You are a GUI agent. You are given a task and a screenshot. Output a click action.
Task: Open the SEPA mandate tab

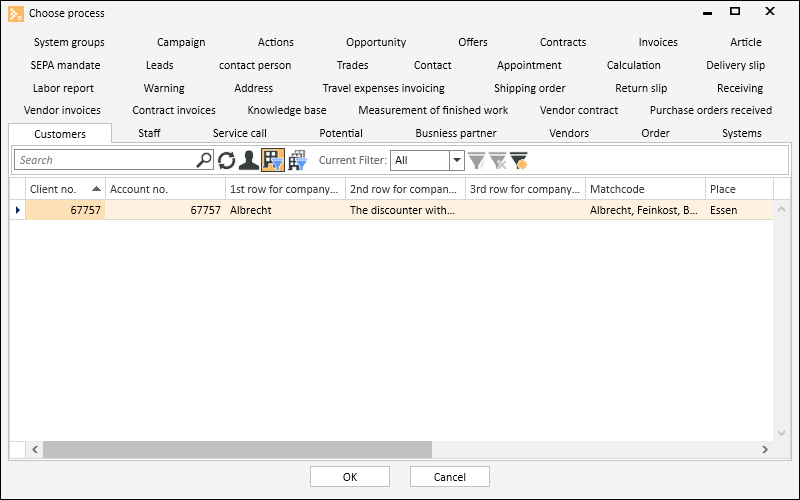65,65
